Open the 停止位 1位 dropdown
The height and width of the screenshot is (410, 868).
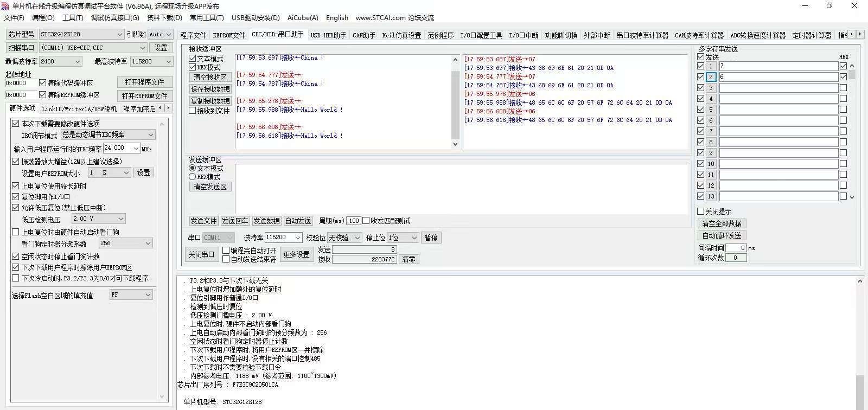[x=403, y=238]
